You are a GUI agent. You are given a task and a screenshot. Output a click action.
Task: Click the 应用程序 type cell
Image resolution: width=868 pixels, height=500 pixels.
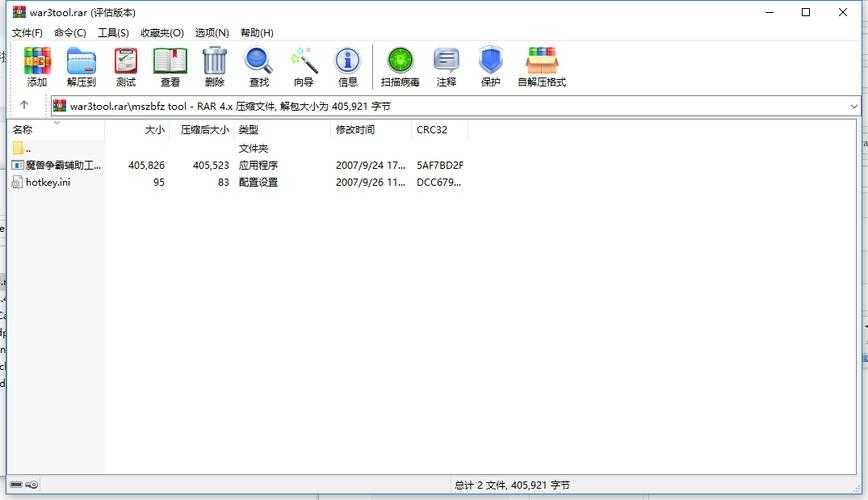pos(258,165)
